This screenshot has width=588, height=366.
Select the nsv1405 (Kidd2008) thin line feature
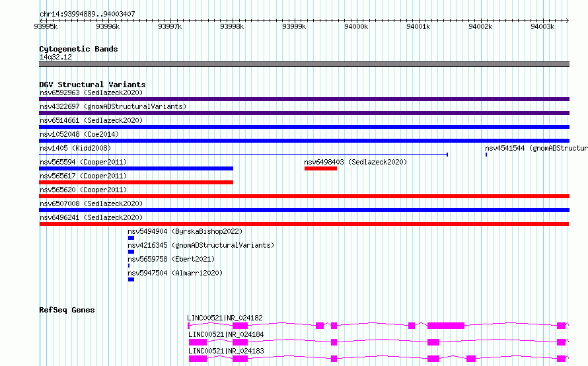(x=243, y=155)
